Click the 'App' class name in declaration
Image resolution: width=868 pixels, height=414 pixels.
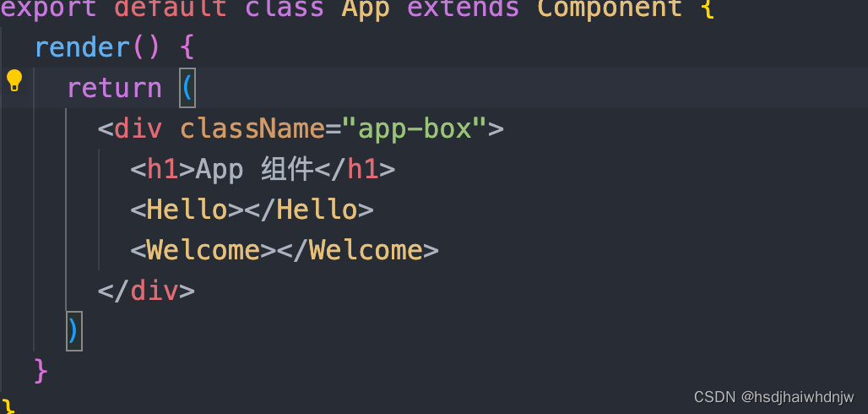[366, 8]
